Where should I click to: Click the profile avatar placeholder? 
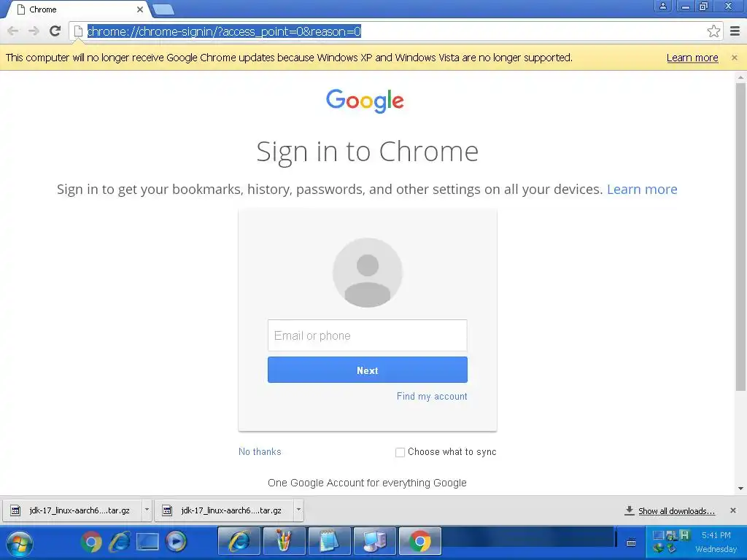tap(368, 273)
